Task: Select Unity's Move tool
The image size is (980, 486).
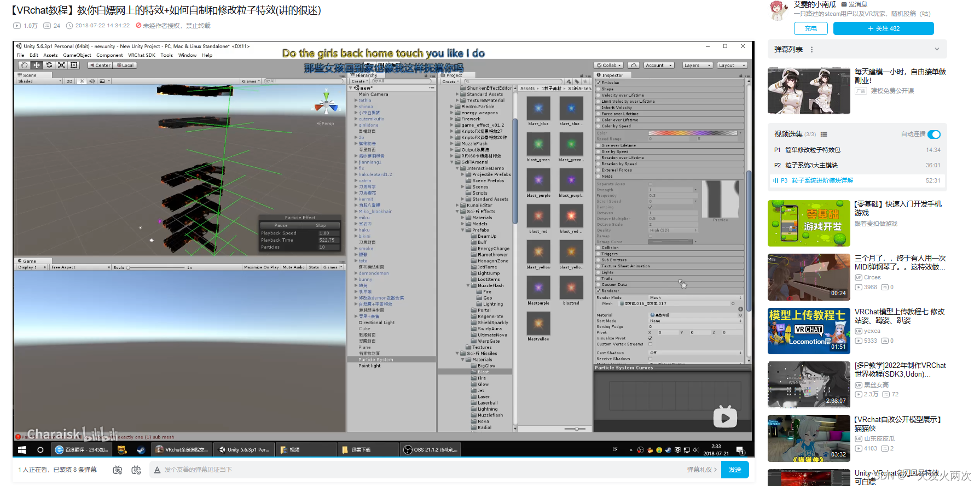Action: (37, 65)
